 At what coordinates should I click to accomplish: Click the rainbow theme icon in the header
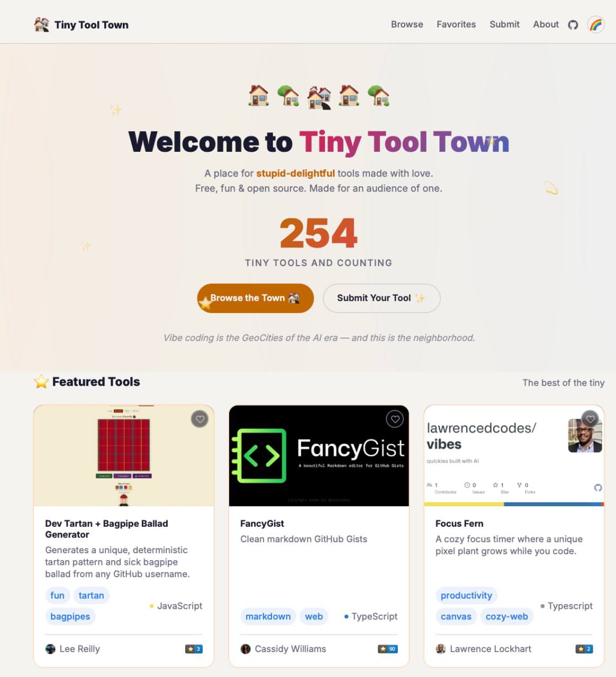596,24
